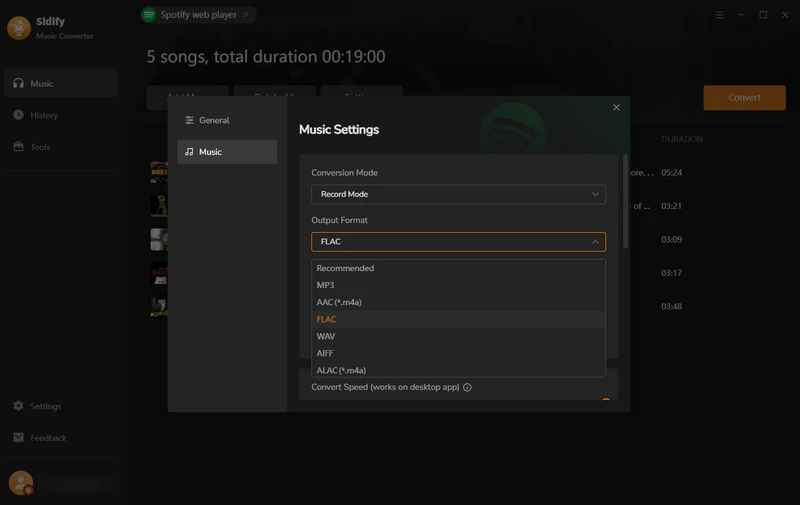Screen dimensions: 800x505
Task: Open Settings from the left sidebar
Action: 61,406
